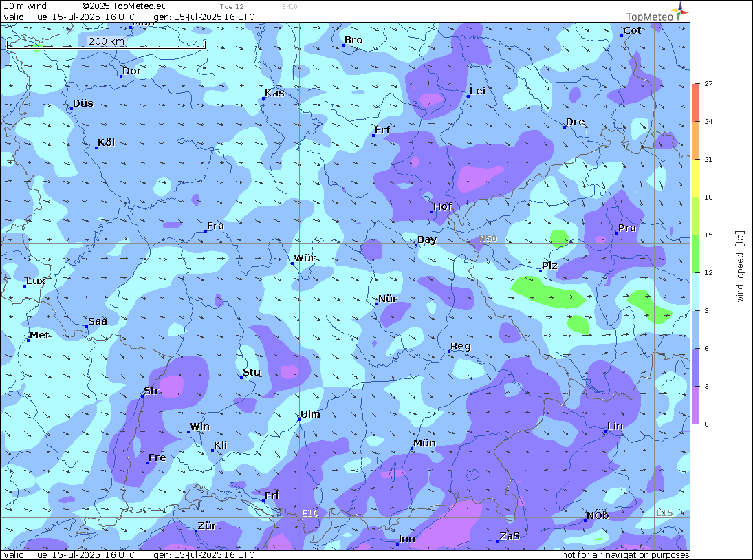Select the "10 m wind" map title
The image size is (753, 560).
25,6
